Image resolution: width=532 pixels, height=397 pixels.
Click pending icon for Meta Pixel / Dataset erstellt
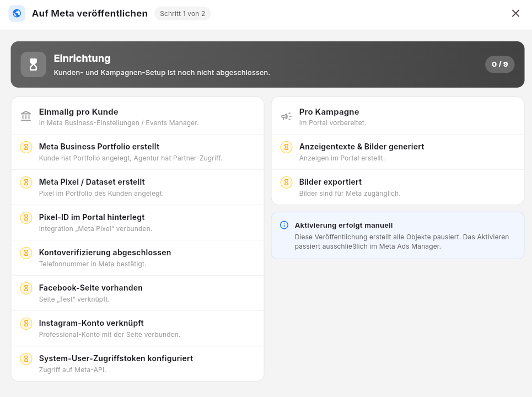click(26, 183)
